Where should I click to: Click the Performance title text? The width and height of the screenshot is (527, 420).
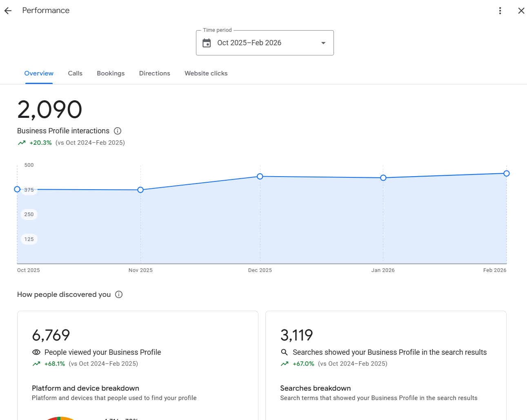(46, 11)
